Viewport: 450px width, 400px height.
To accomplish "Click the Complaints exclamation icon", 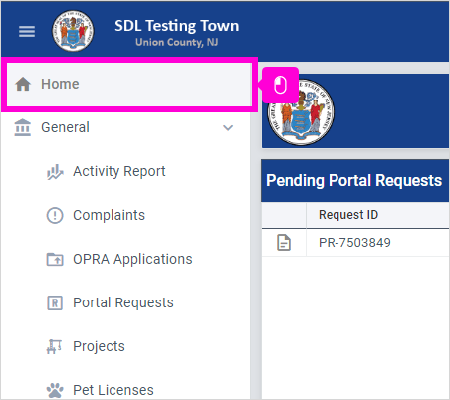I will pos(55,215).
